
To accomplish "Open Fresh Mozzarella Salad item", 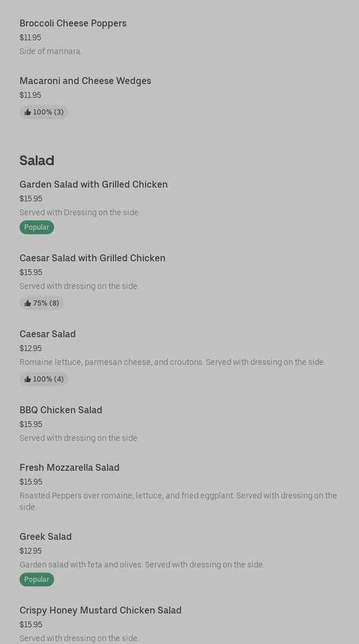I will [x=70, y=467].
